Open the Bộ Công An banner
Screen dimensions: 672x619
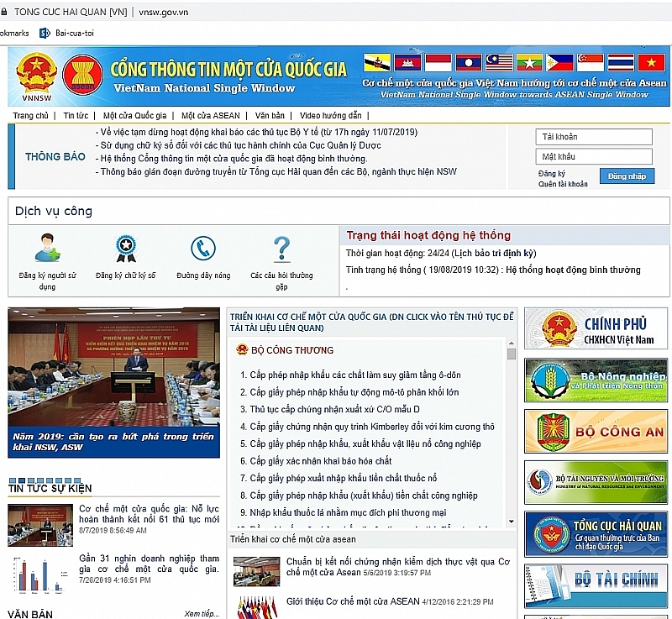596,432
